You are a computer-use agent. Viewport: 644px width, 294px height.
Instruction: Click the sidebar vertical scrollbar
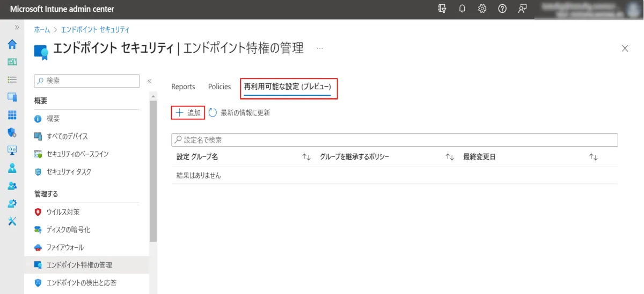pos(153,172)
